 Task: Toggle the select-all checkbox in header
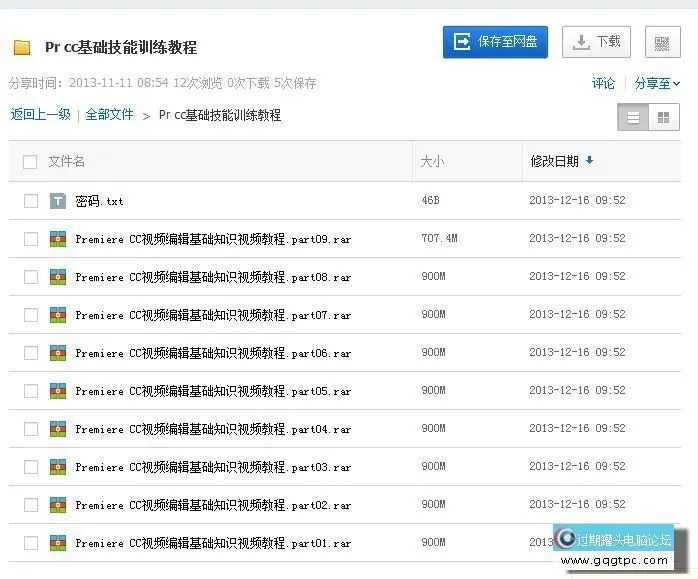click(30, 162)
